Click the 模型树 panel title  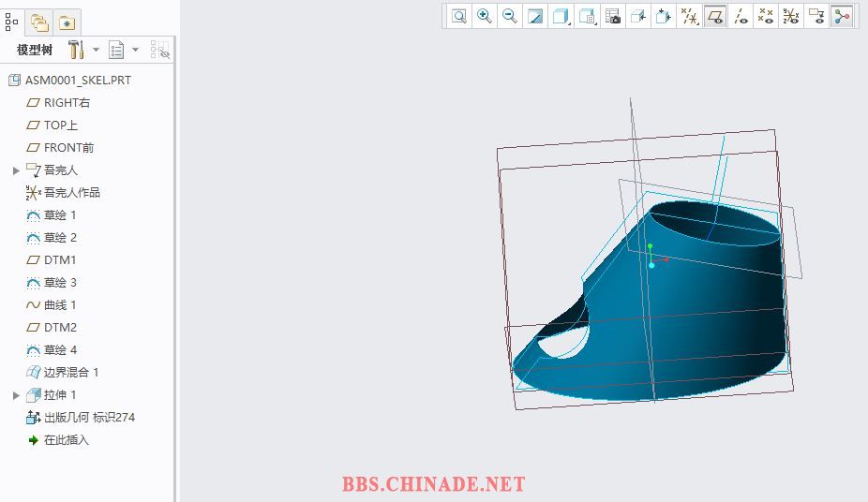tap(35, 50)
